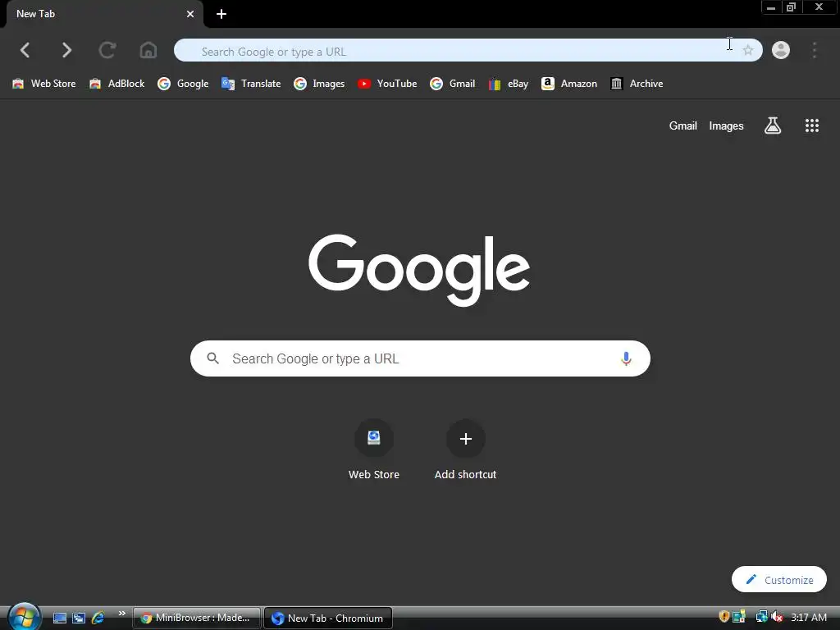Open the Amazon bookmark
This screenshot has height=630, width=840.
pos(569,84)
